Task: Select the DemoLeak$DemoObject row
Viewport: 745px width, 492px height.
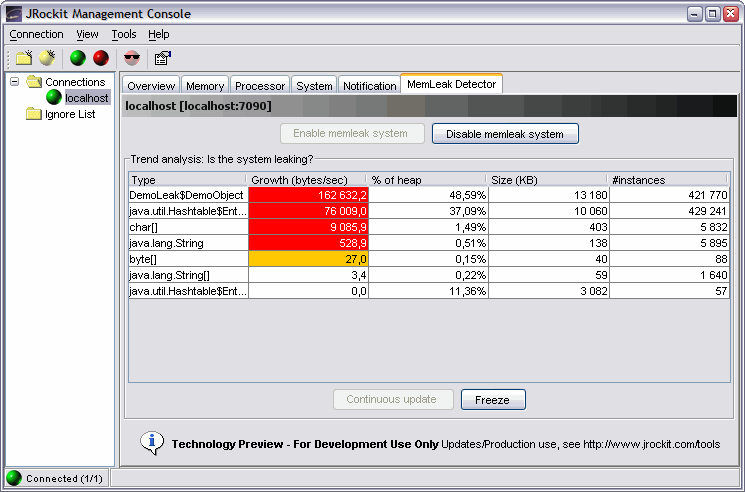Action: point(429,195)
